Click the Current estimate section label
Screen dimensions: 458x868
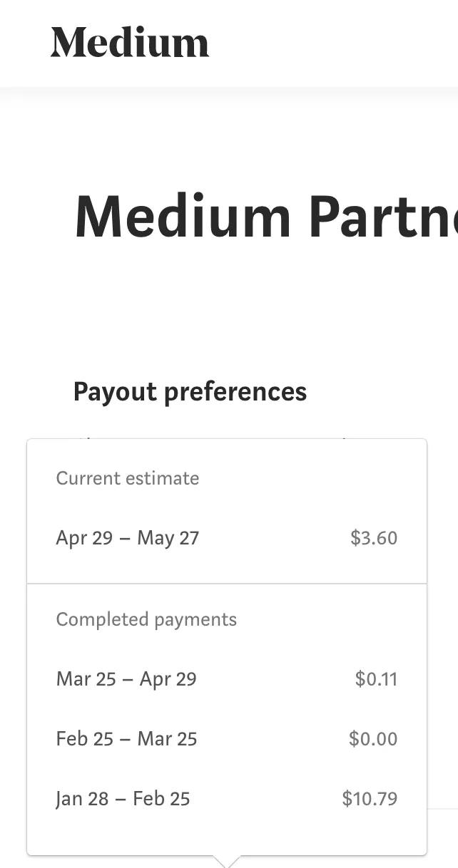[127, 478]
